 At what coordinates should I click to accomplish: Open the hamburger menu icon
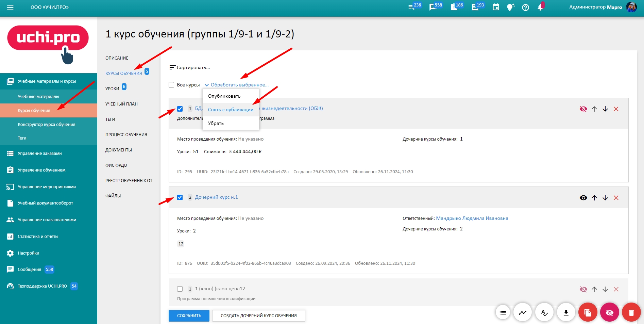[10, 7]
